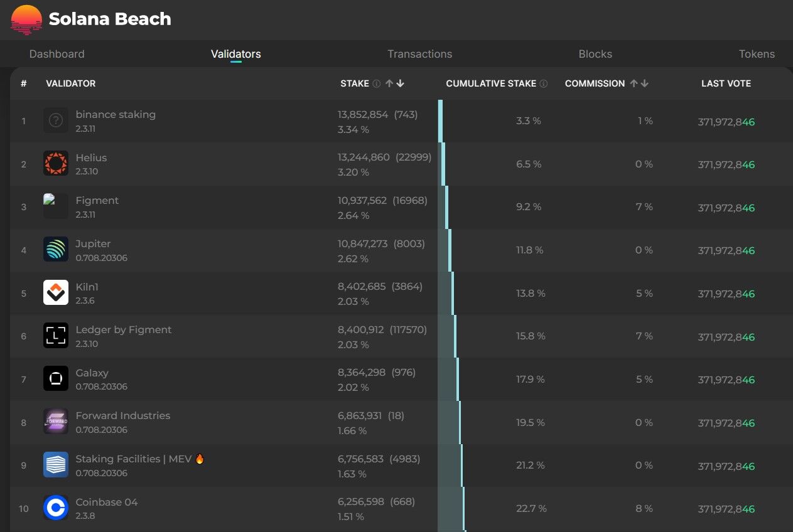
Task: Sort stake ascending with the up arrow
Action: coord(389,83)
